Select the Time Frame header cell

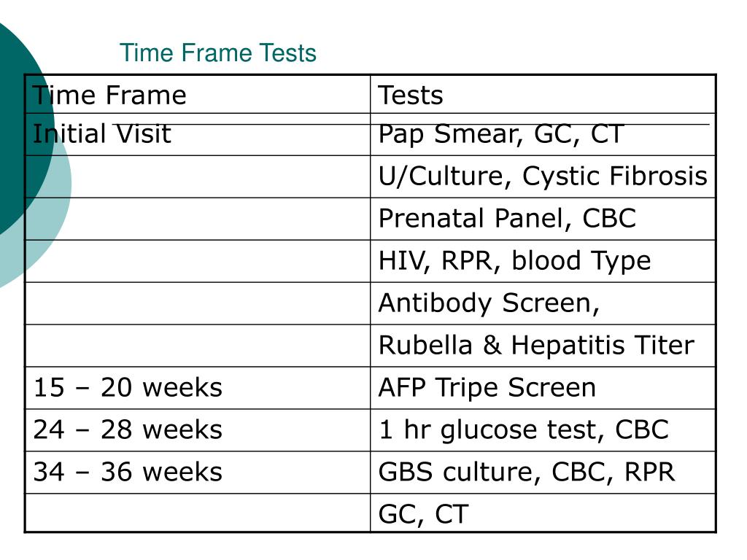198,94
